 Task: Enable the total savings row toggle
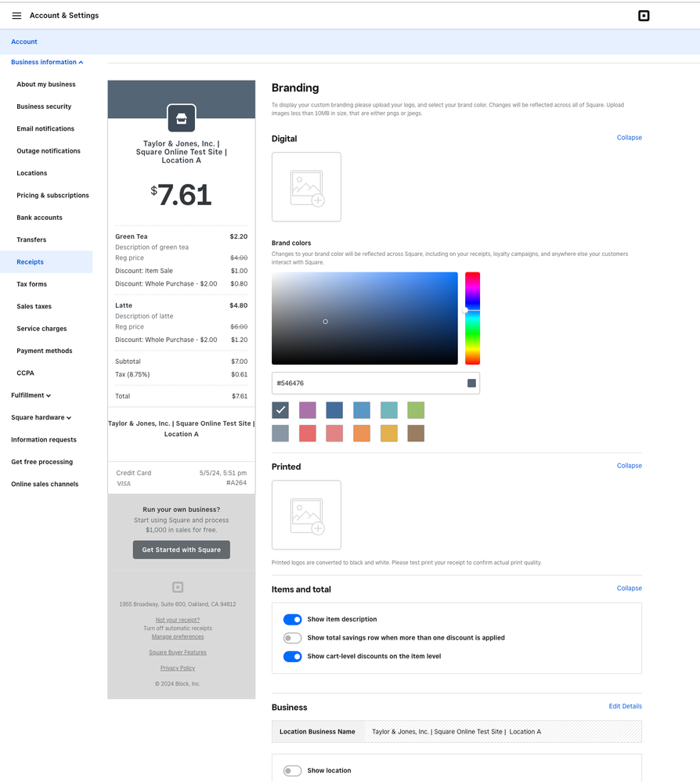tap(292, 638)
